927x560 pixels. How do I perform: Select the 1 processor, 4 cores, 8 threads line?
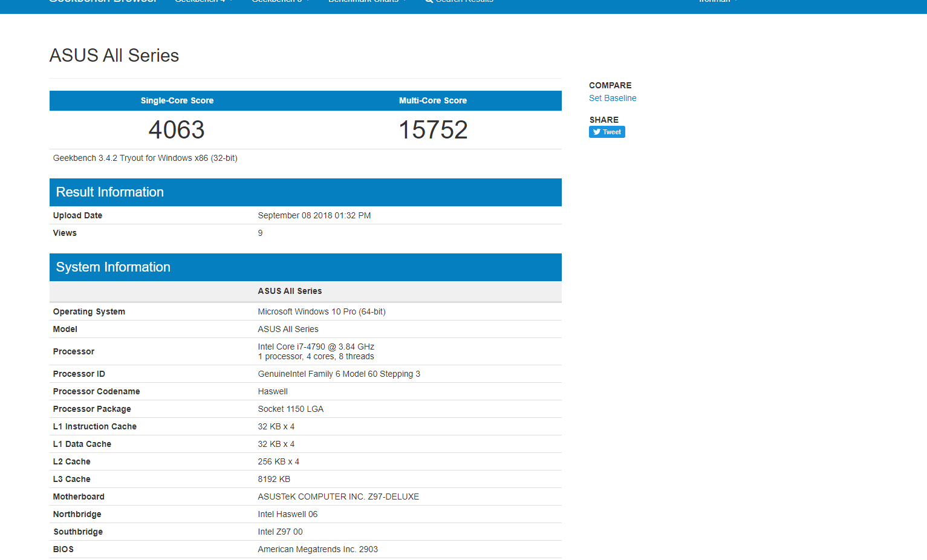click(x=316, y=356)
